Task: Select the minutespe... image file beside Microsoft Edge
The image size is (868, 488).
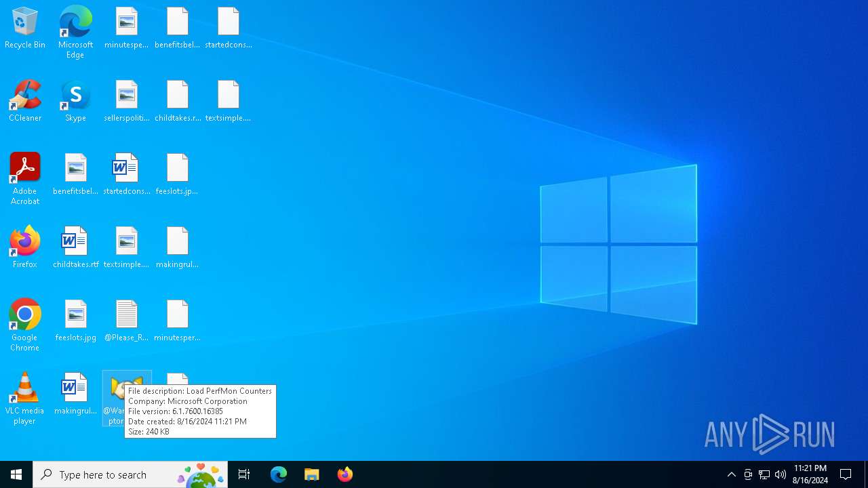Action: pyautogui.click(x=127, y=28)
